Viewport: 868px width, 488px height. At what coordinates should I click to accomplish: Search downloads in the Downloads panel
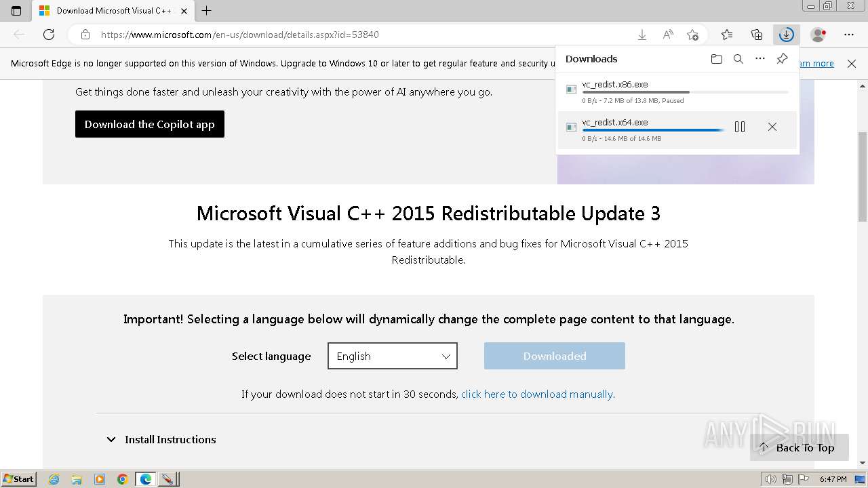pos(738,59)
